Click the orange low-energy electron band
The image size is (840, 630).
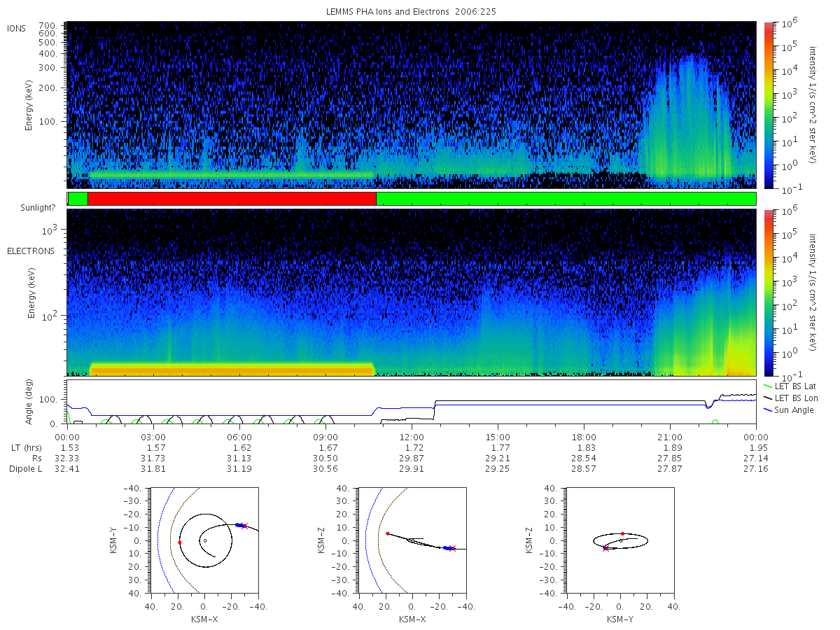(x=231, y=369)
